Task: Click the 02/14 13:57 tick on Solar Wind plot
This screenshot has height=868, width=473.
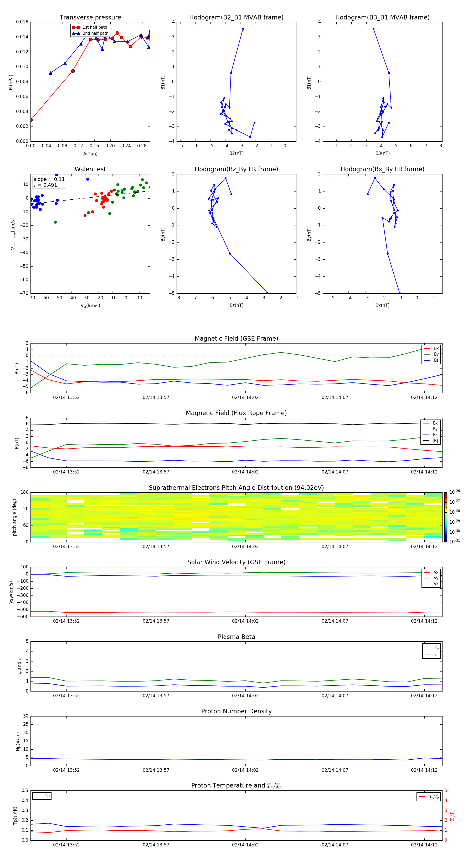Action: [156, 621]
